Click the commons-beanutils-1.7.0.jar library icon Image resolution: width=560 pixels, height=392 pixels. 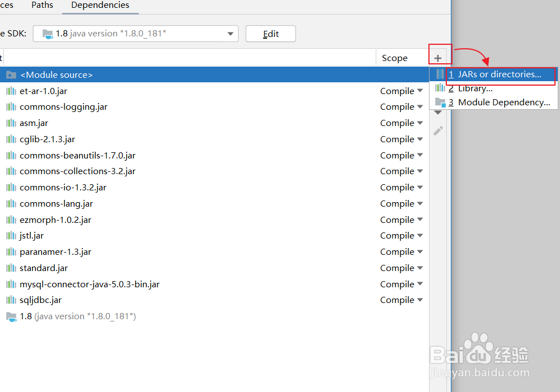tap(11, 155)
